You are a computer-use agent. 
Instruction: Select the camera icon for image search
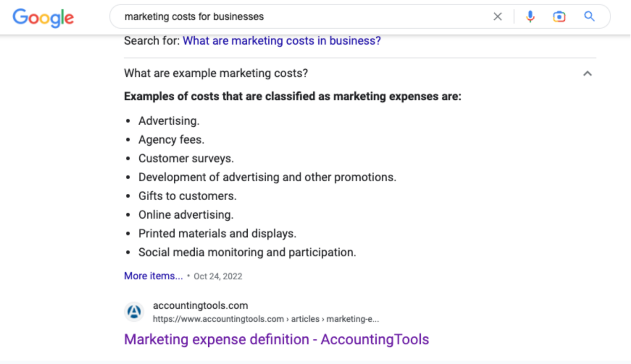tap(559, 16)
